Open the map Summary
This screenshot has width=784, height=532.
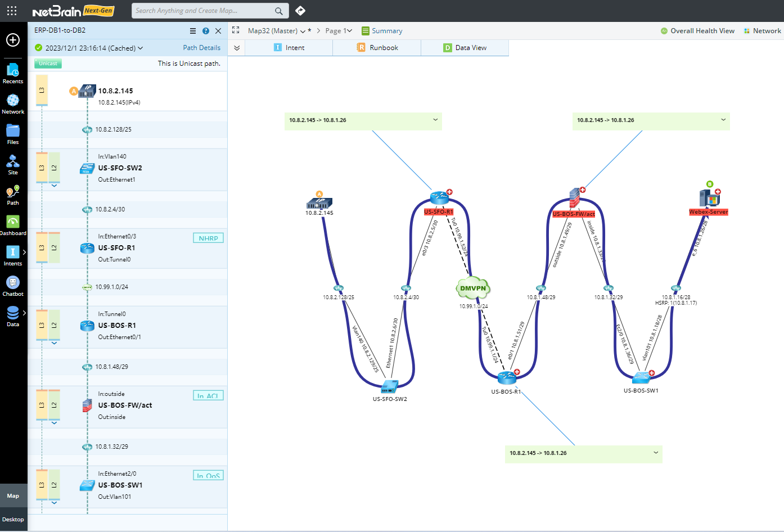tap(382, 31)
